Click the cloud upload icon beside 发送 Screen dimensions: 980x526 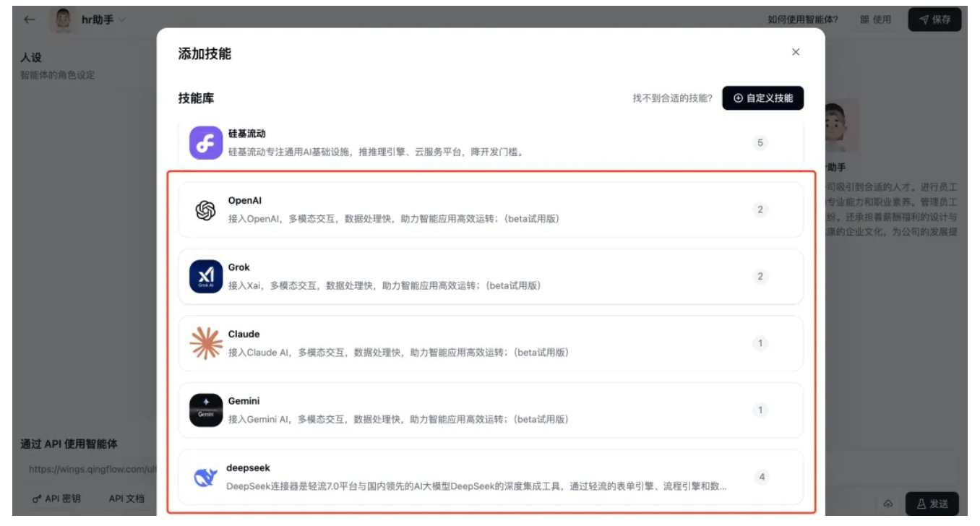pyautogui.click(x=888, y=504)
